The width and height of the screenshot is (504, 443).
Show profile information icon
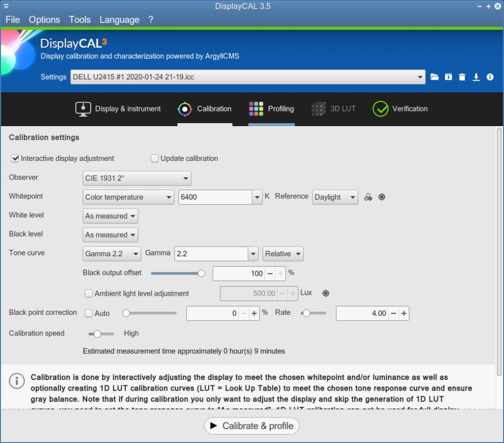pos(490,77)
